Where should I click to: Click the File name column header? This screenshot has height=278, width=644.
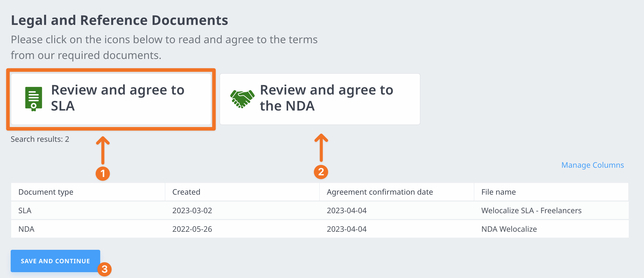click(x=498, y=192)
